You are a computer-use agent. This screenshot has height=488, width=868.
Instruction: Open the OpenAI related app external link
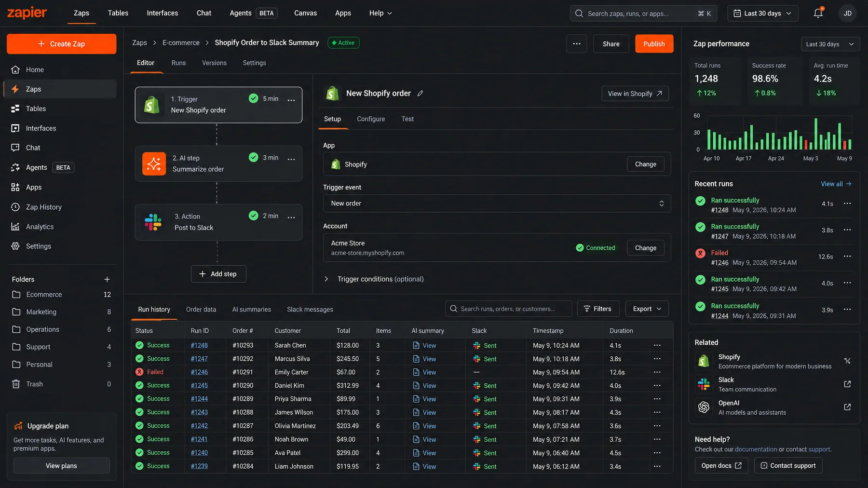847,407
